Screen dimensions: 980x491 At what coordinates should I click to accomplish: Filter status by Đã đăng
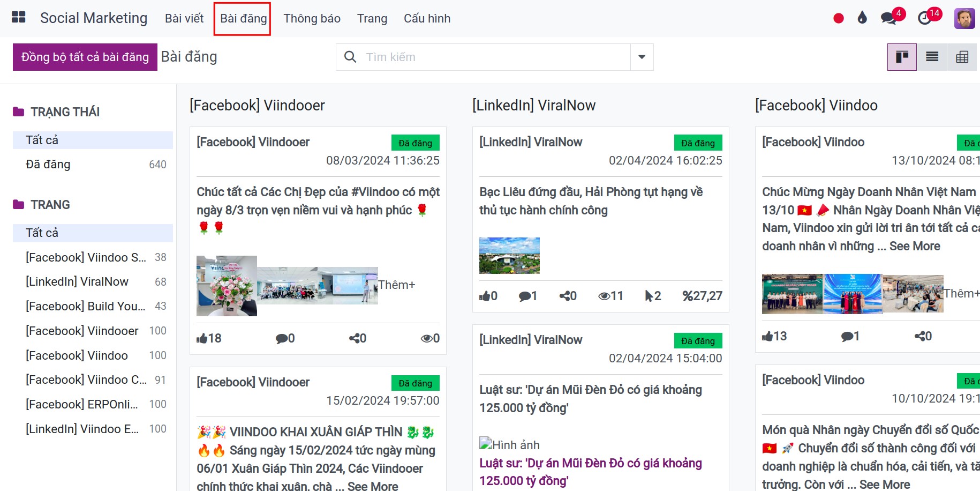pos(48,165)
